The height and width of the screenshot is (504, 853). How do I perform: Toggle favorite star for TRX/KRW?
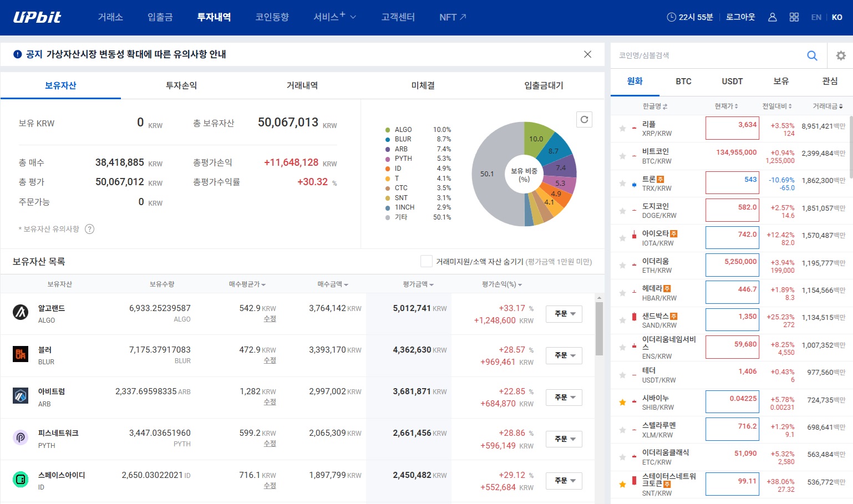(x=622, y=184)
